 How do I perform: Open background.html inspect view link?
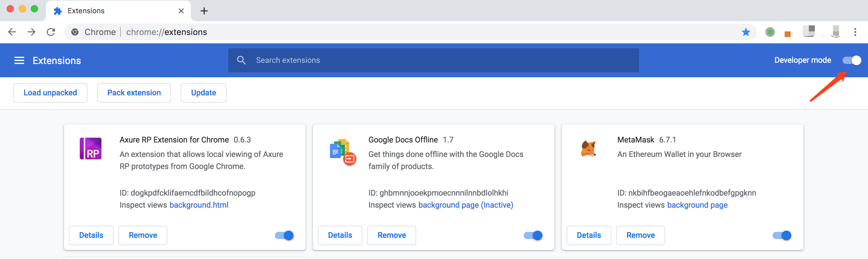pos(199,205)
